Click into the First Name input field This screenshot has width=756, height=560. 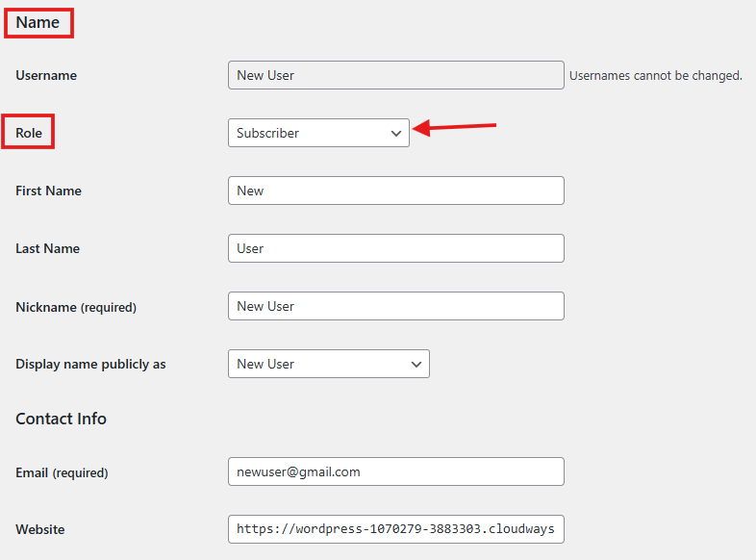(395, 191)
